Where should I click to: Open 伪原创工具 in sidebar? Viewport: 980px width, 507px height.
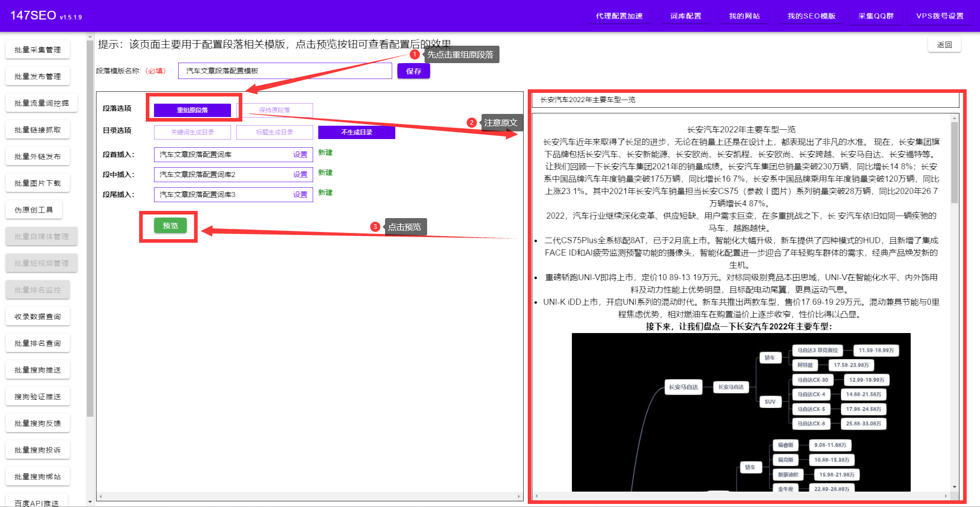click(x=34, y=210)
